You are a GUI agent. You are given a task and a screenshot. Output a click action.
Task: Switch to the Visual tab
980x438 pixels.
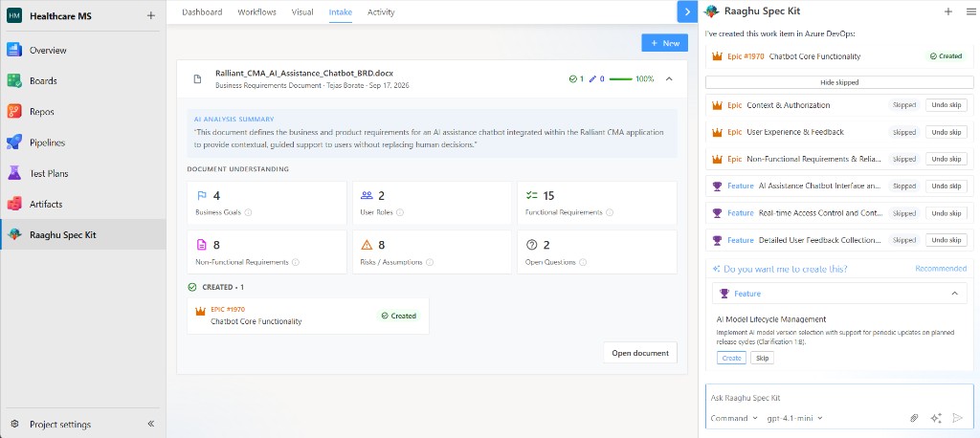tap(302, 11)
